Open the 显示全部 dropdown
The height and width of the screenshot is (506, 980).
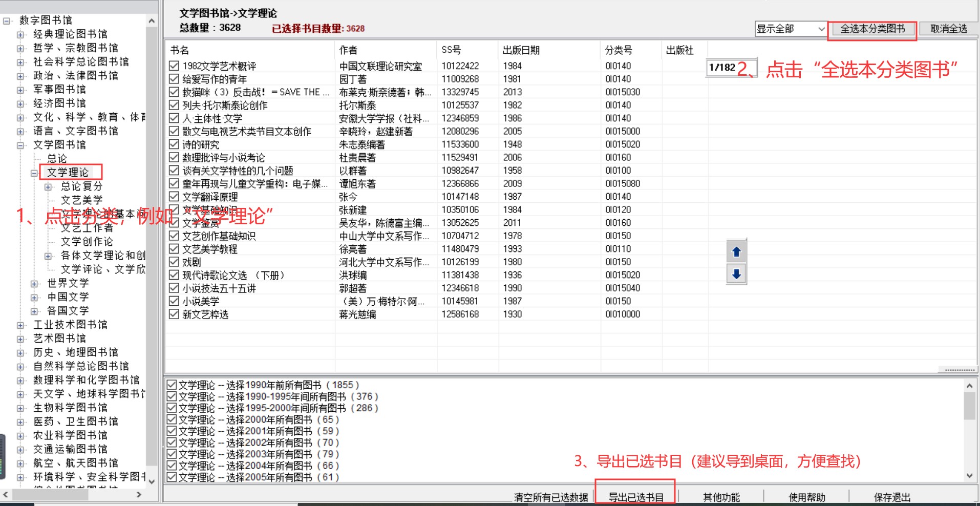point(791,29)
